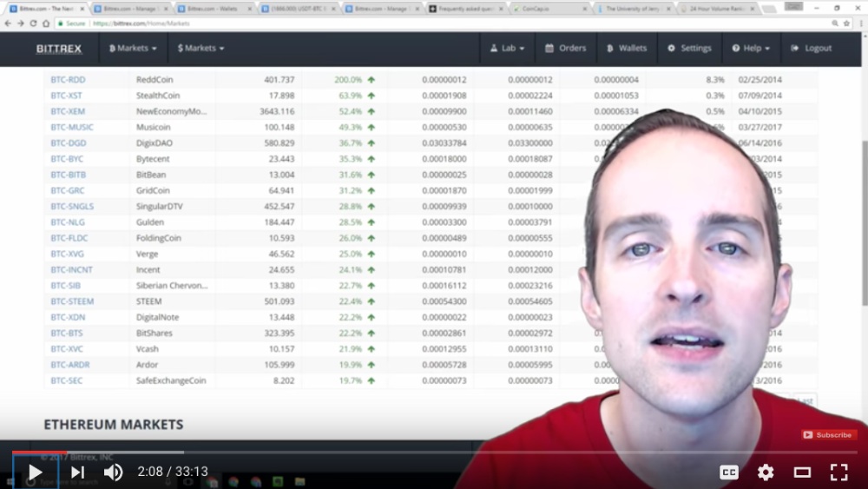Viewport: 868px width, 489px height.
Task: Switch to theater mode
Action: coord(802,472)
